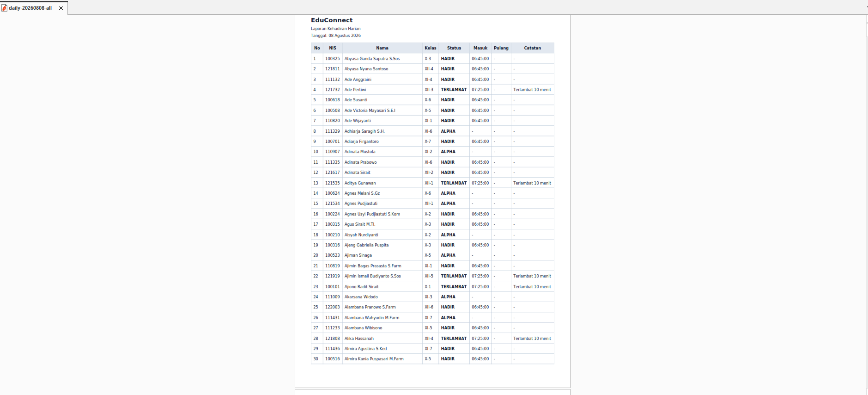Click the name Alambana Wahyudin M.Farm

[x=372, y=318]
